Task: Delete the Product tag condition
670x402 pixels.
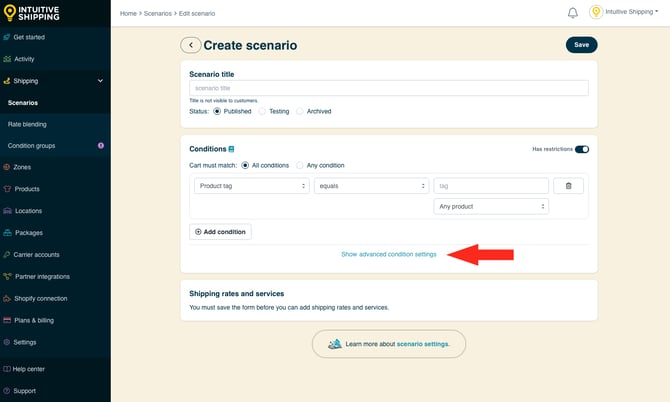Action: 568,186
